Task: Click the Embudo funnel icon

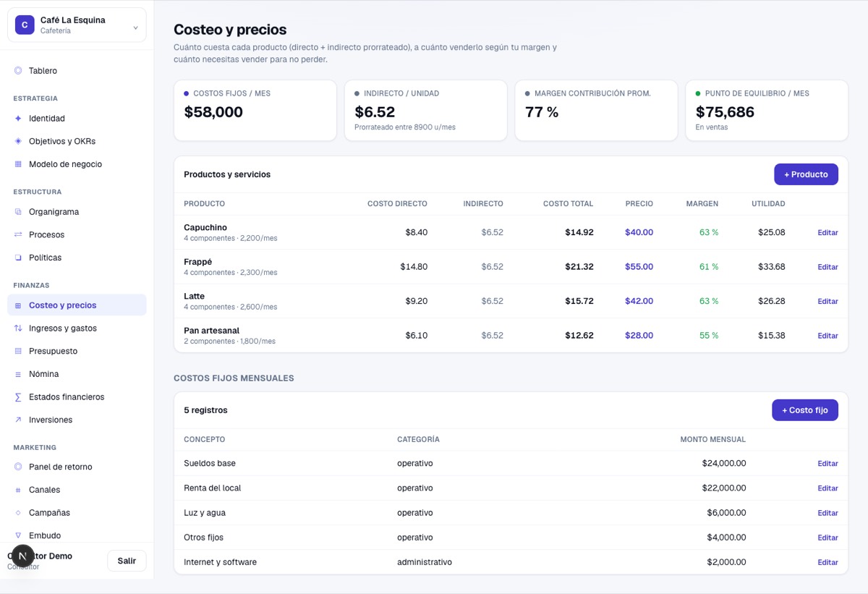Action: tap(18, 535)
